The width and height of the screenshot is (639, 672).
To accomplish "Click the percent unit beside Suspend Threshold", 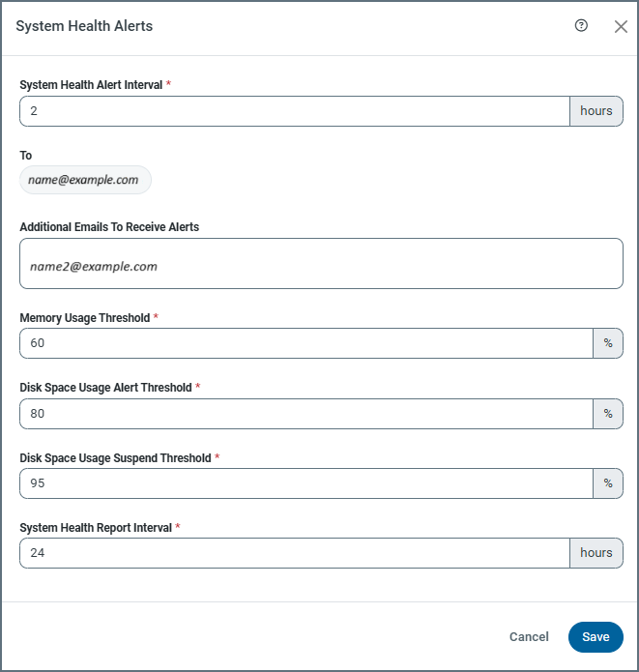I will click(x=608, y=483).
